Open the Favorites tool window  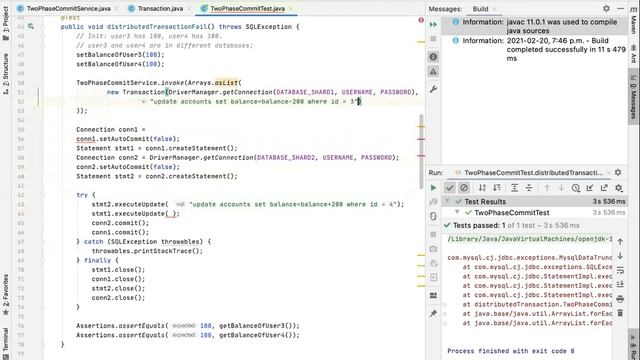pyautogui.click(x=6, y=295)
